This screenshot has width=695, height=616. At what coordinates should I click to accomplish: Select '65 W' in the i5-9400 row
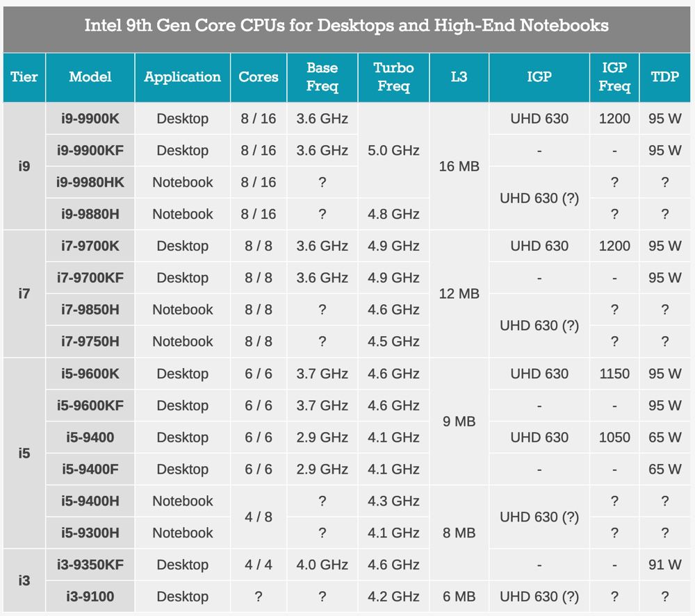[x=665, y=438]
